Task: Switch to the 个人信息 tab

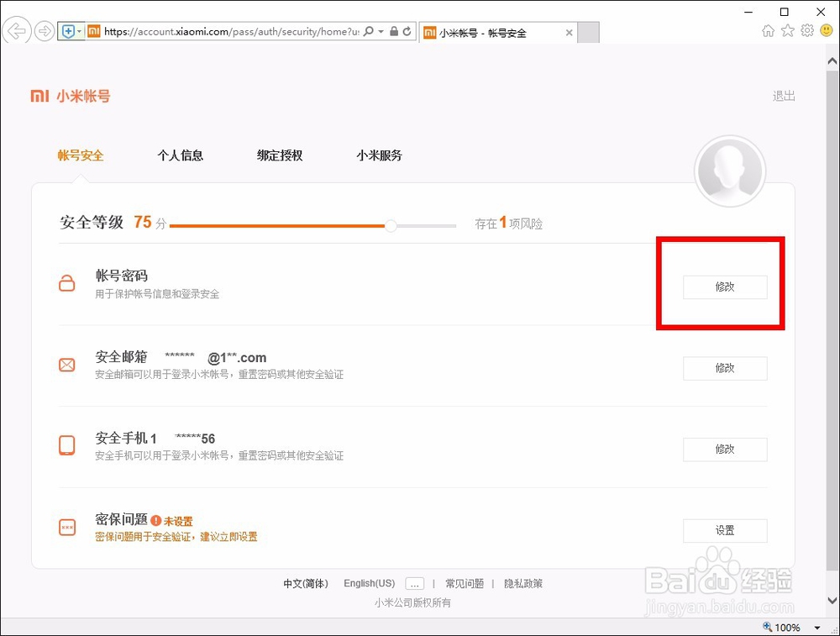Action: (180, 155)
